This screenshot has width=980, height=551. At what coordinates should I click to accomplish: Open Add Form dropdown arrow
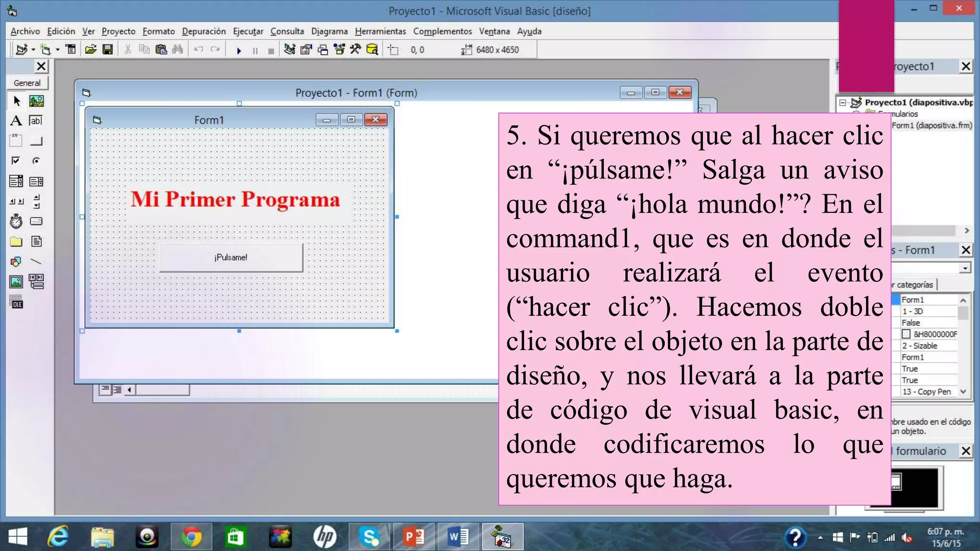57,50
